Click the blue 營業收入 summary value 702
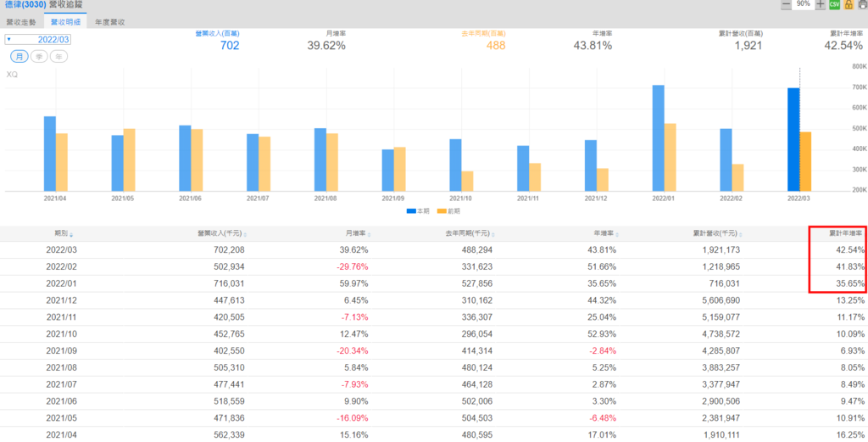The height and width of the screenshot is (442, 868). coord(230,46)
